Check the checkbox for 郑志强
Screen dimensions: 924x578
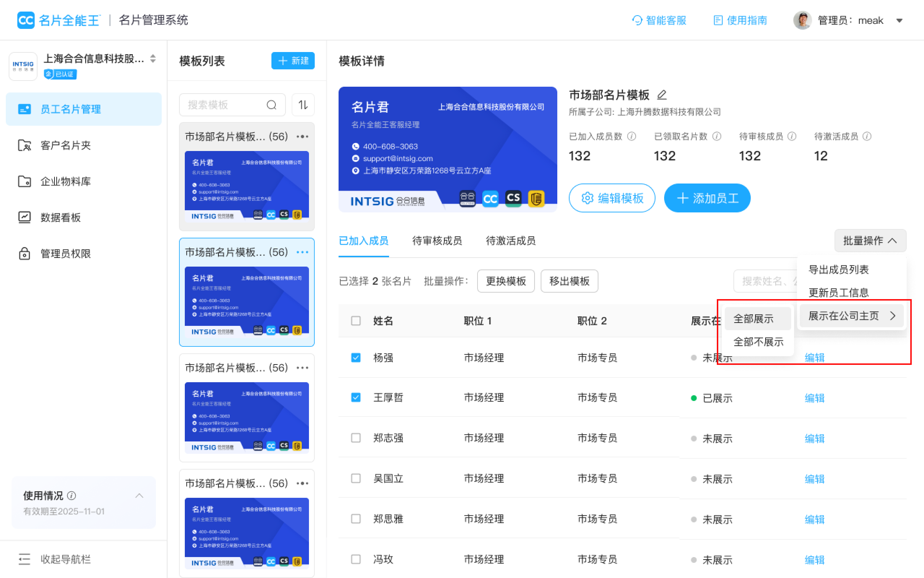point(356,438)
